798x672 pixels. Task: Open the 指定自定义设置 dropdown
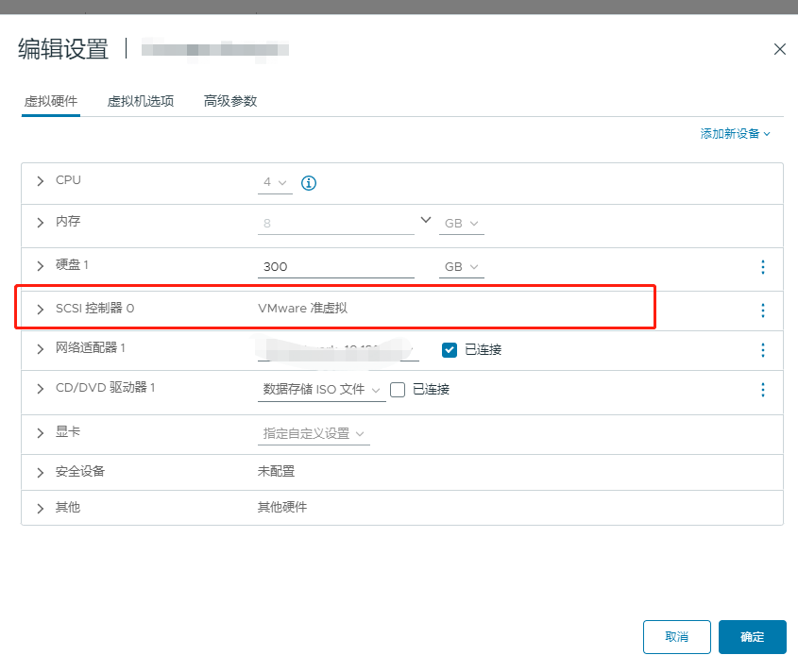pyautogui.click(x=314, y=434)
